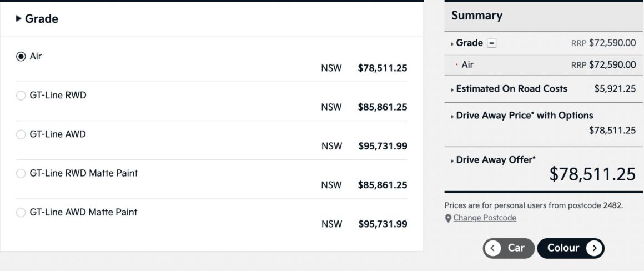The height and width of the screenshot is (271, 644).
Task: Click the GT-Line AWD price $95,731.99
Action: pyautogui.click(x=383, y=146)
